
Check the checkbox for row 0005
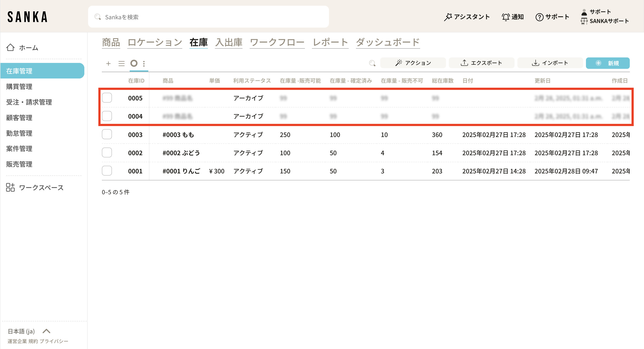tap(107, 98)
